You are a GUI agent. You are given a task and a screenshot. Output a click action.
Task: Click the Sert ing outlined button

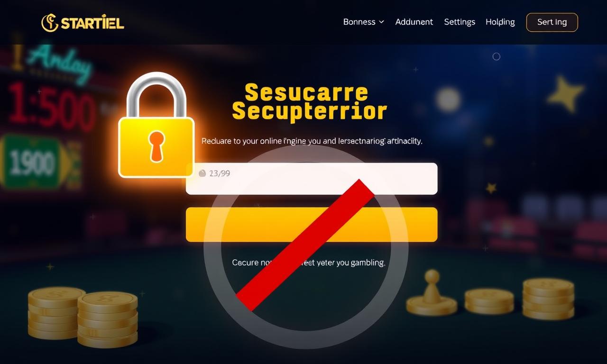(x=552, y=22)
